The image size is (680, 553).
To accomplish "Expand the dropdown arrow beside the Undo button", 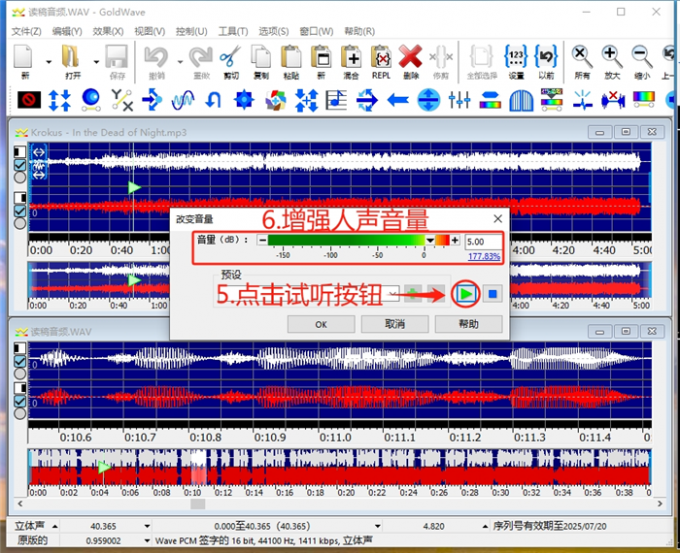I will (x=180, y=62).
